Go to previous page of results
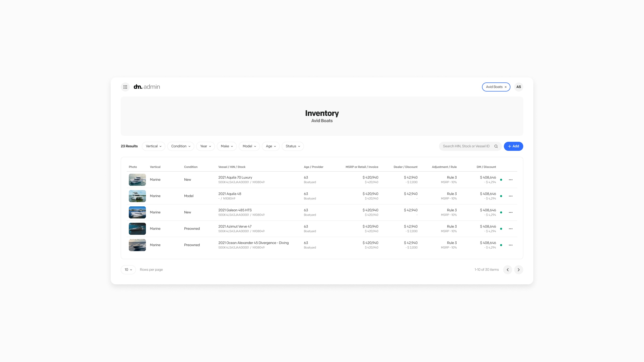Image resolution: width=644 pixels, height=362 pixels. click(x=507, y=270)
